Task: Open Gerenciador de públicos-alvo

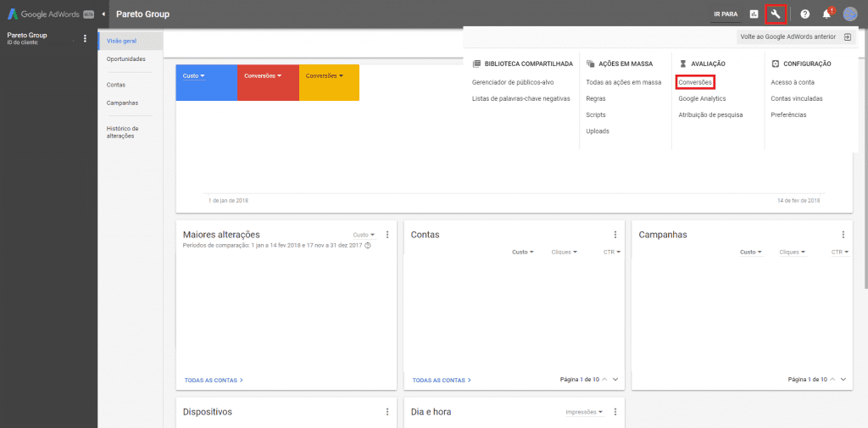Action: click(513, 82)
